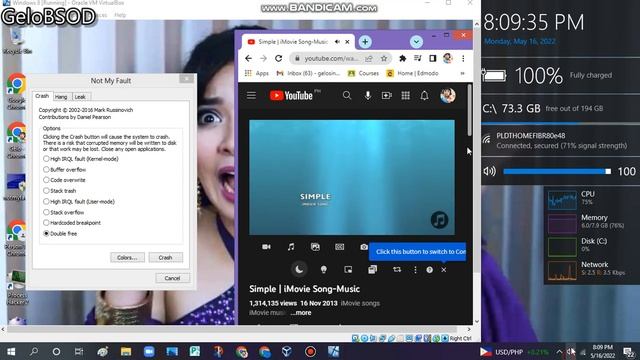Pick High IRQL fault (User-mode) option
Screen dimensions: 640x360
(x=79, y=202)
